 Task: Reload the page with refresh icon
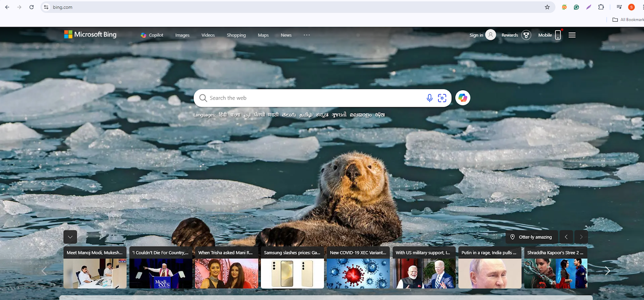point(31,7)
